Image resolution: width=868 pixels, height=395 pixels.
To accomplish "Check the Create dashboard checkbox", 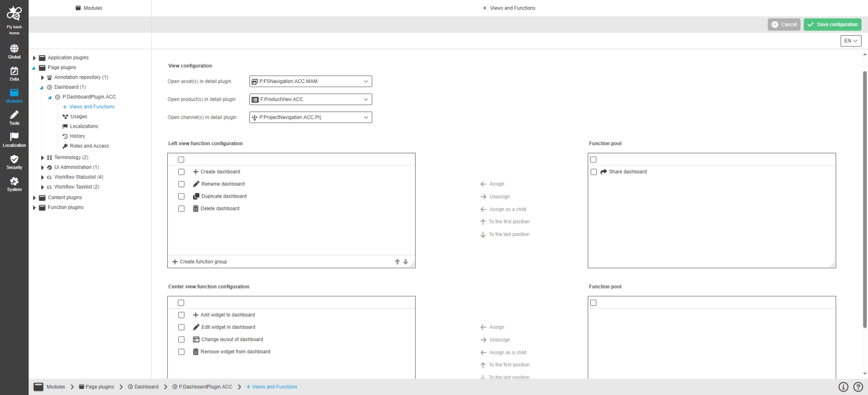I will 181,172.
